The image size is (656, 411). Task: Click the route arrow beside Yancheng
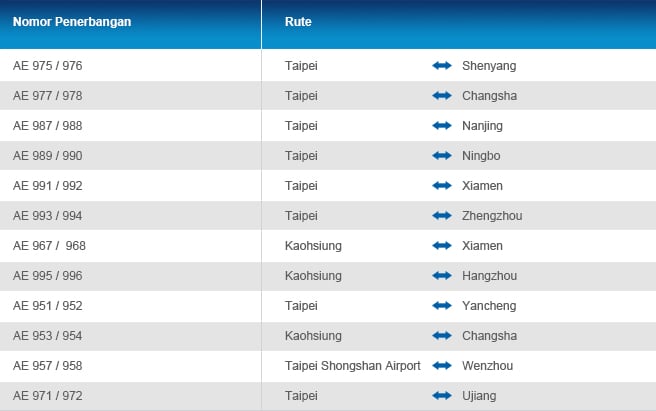(x=442, y=306)
